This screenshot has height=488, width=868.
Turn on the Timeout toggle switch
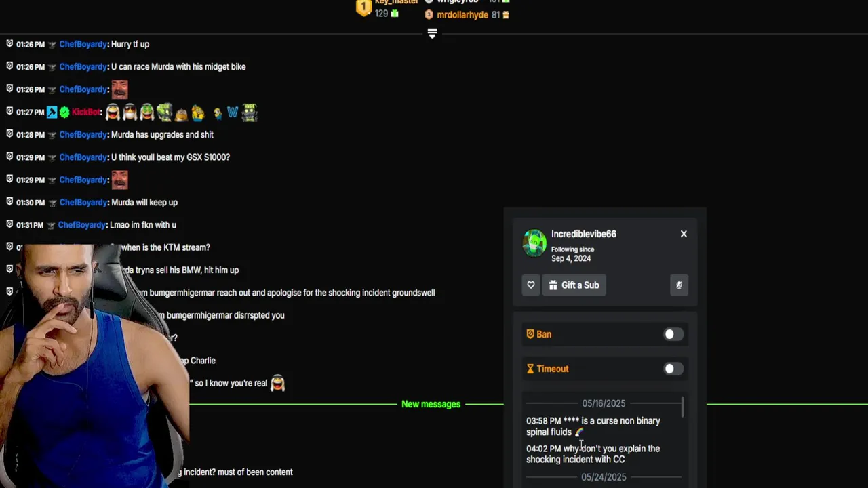click(x=673, y=369)
